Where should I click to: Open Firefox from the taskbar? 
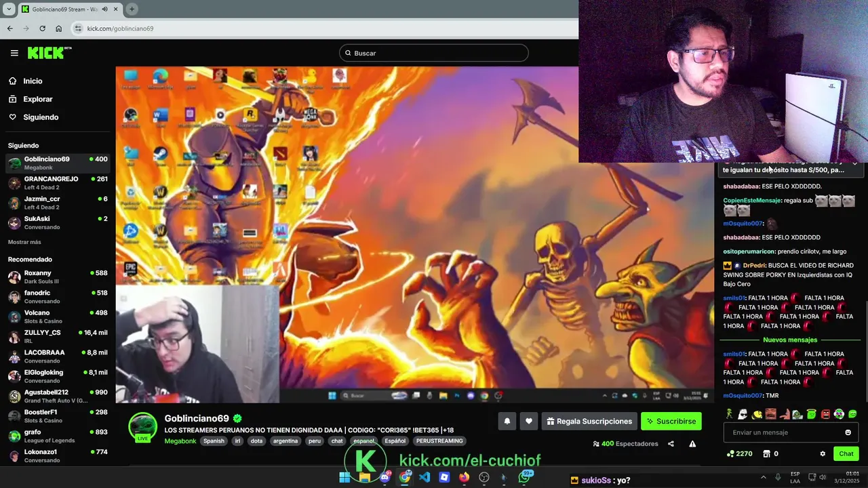coord(464,477)
